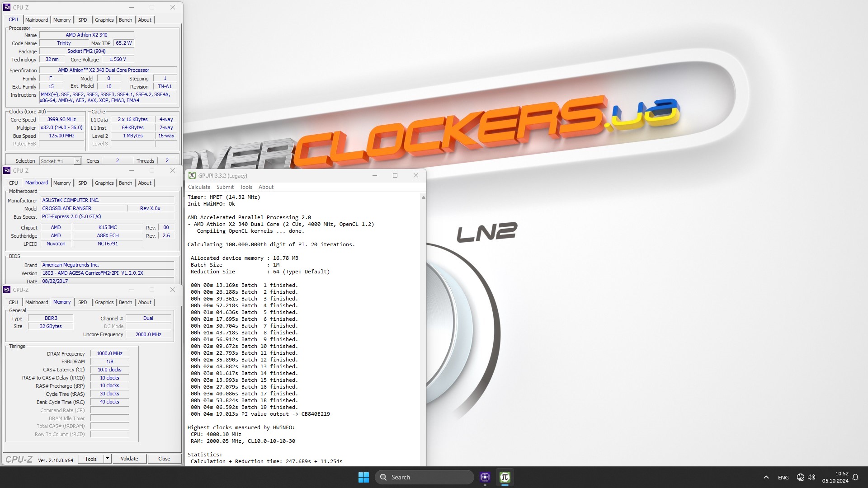Select Bench tab in top CPU-Z window
868x488 pixels.
[126, 20]
